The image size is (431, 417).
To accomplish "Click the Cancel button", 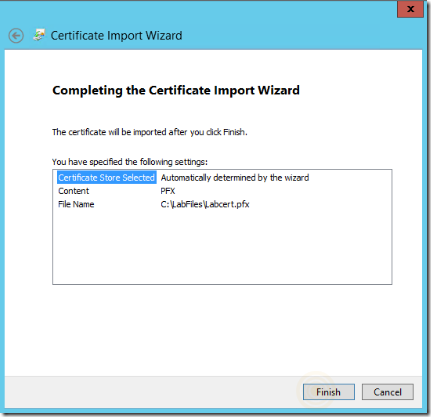I will click(x=388, y=392).
